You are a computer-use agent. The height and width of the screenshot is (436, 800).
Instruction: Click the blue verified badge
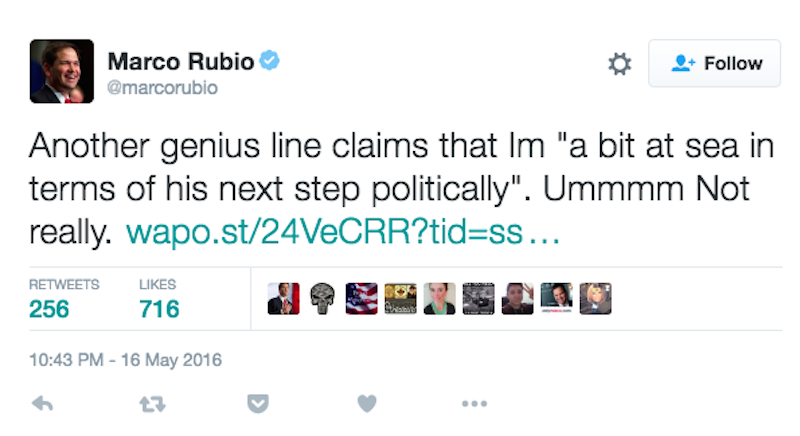click(270, 61)
